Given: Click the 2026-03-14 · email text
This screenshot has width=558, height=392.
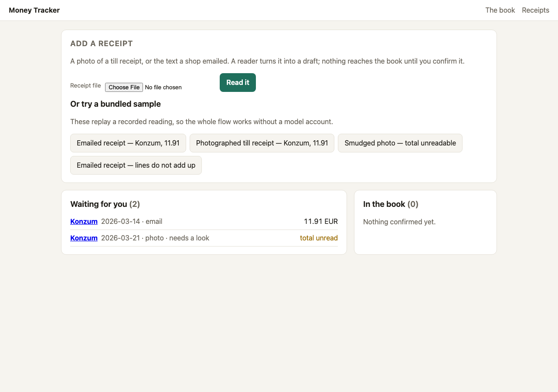Looking at the screenshot, I should click(132, 221).
